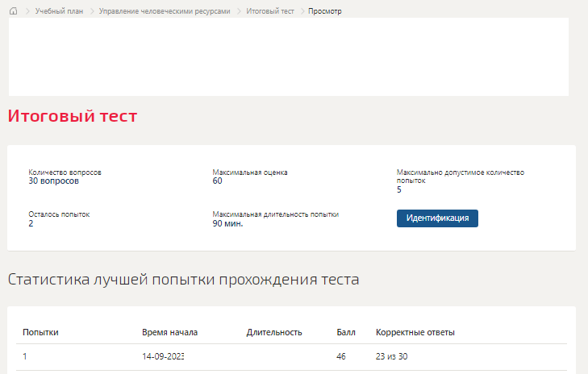Select the Корректные ответы column header
The height and width of the screenshot is (374, 588).
pyautogui.click(x=415, y=332)
